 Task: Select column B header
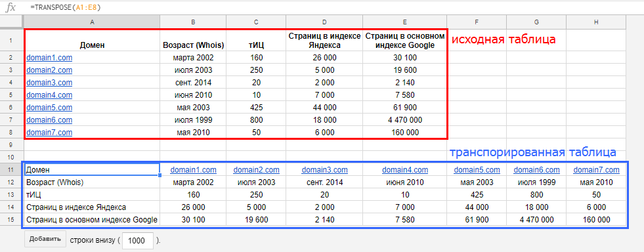point(193,22)
